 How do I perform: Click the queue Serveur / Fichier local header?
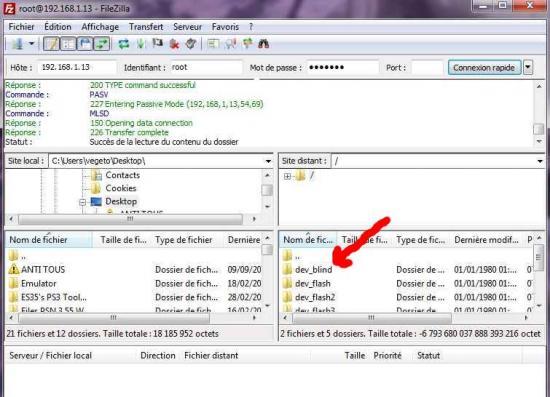coord(51,355)
